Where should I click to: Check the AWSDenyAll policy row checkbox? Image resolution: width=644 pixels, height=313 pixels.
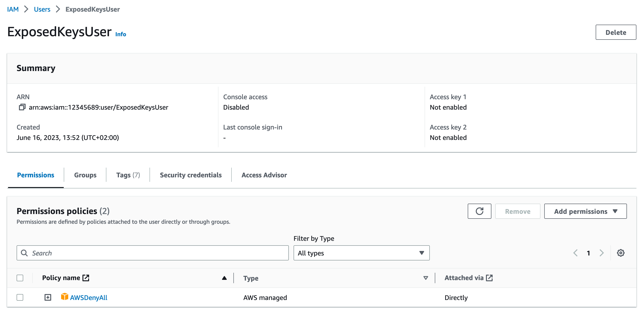20,297
